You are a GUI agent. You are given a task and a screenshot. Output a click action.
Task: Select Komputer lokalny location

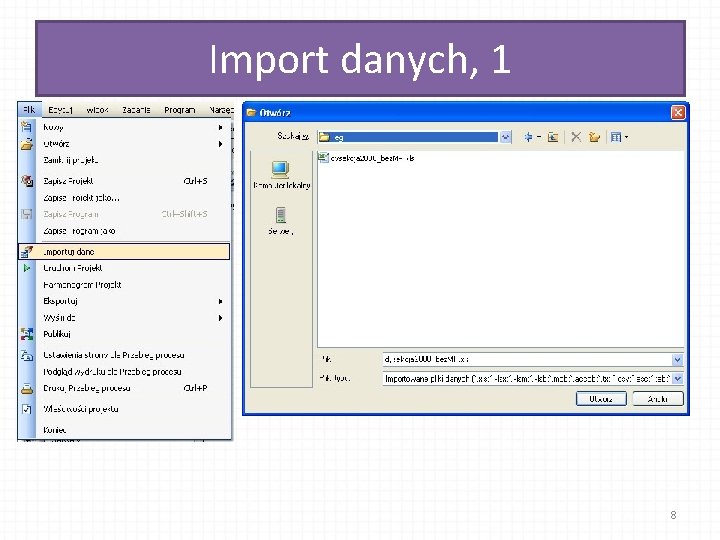pos(281,175)
